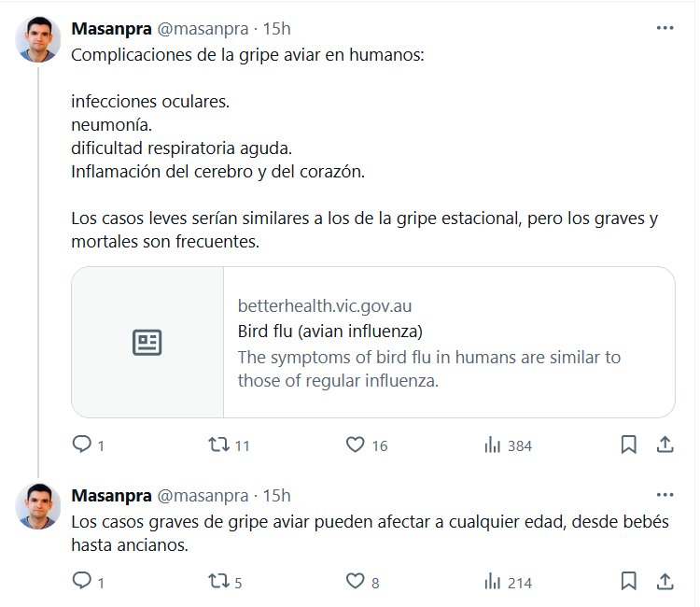Open more options on the second tweet
The image size is (700, 607).
665,495
